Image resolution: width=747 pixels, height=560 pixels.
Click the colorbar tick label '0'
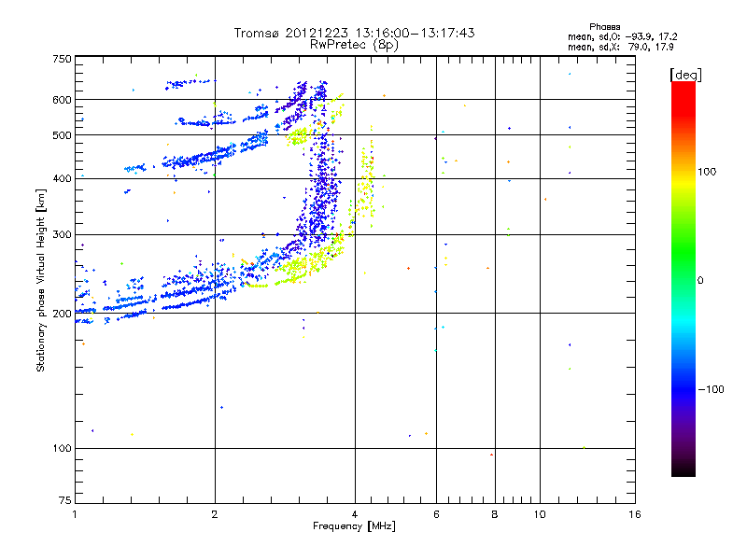700,281
